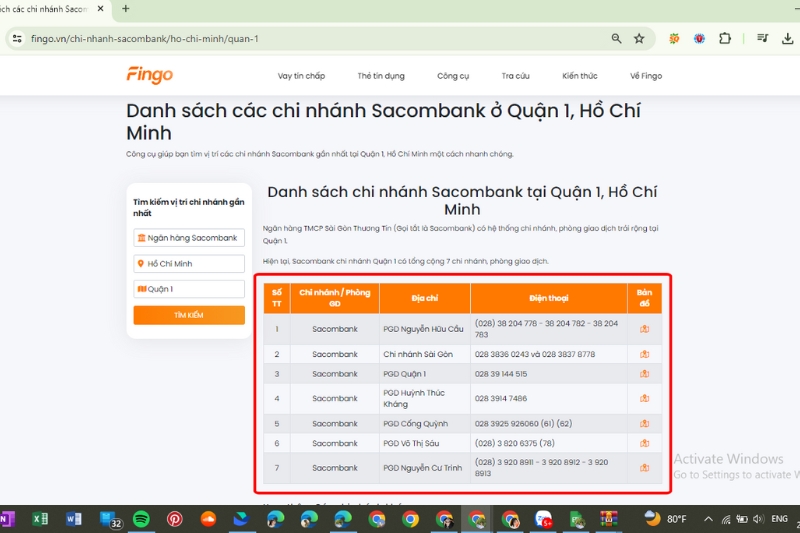Open the Thẻ tín dụng menu

pos(381,76)
